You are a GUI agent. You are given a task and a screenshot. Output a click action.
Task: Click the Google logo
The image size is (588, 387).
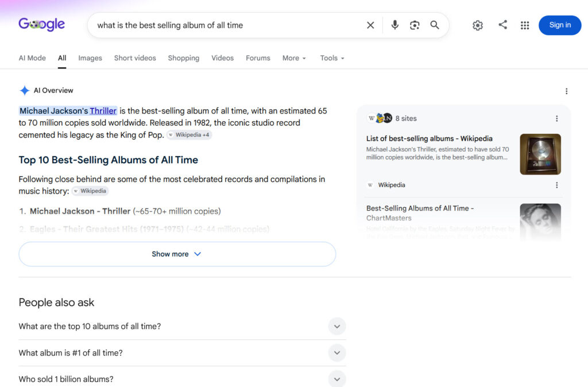coord(41,25)
